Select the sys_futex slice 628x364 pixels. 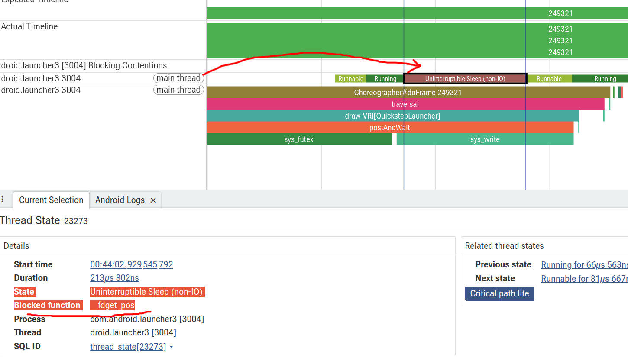299,139
